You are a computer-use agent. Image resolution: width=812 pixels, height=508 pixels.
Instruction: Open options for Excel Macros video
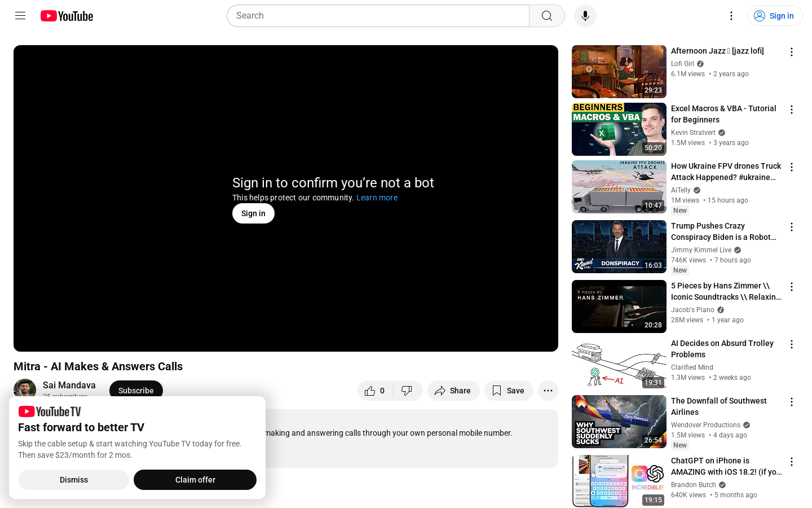[x=791, y=110]
